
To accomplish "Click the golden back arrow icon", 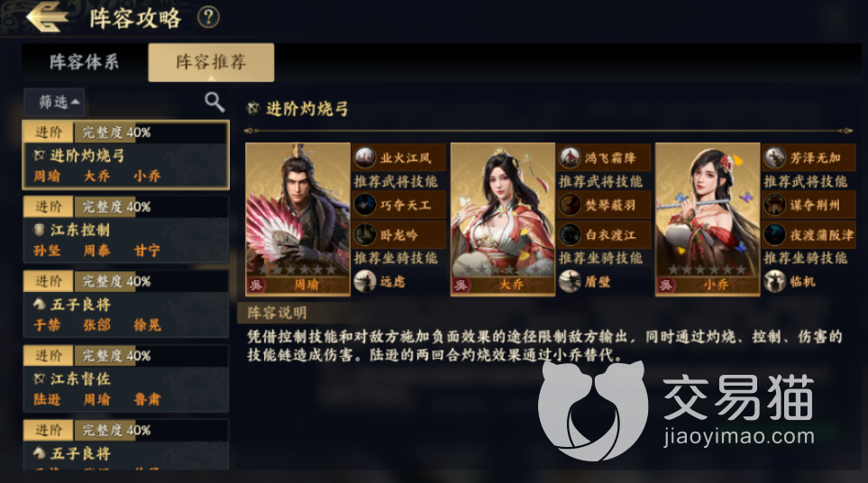I will [47, 16].
